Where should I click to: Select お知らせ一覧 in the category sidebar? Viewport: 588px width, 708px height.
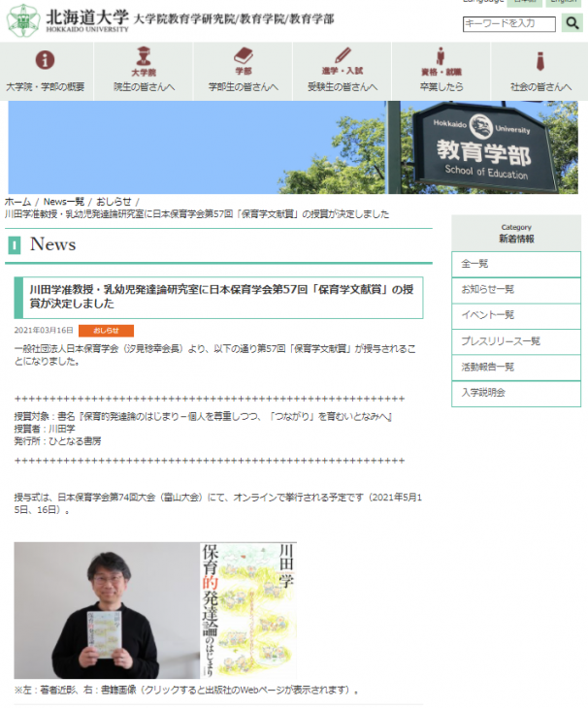point(516,290)
